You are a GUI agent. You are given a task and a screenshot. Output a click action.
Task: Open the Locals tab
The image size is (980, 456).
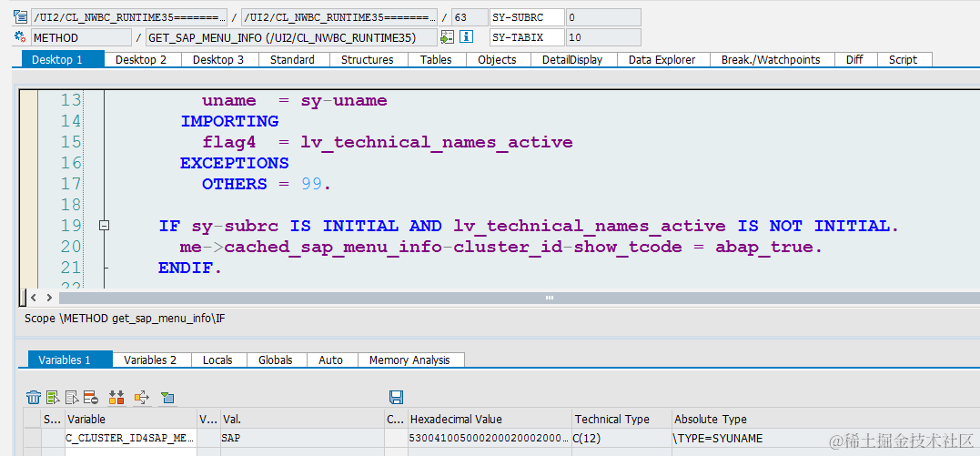pos(217,360)
